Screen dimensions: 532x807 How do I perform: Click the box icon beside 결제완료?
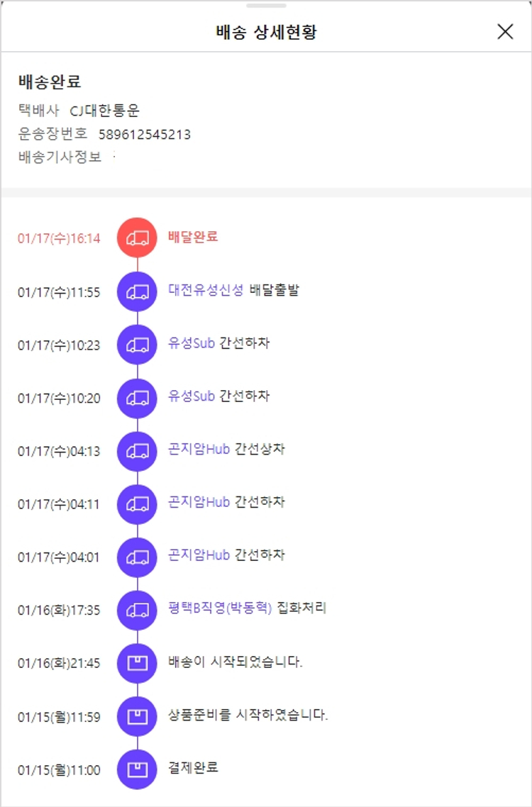(x=137, y=769)
